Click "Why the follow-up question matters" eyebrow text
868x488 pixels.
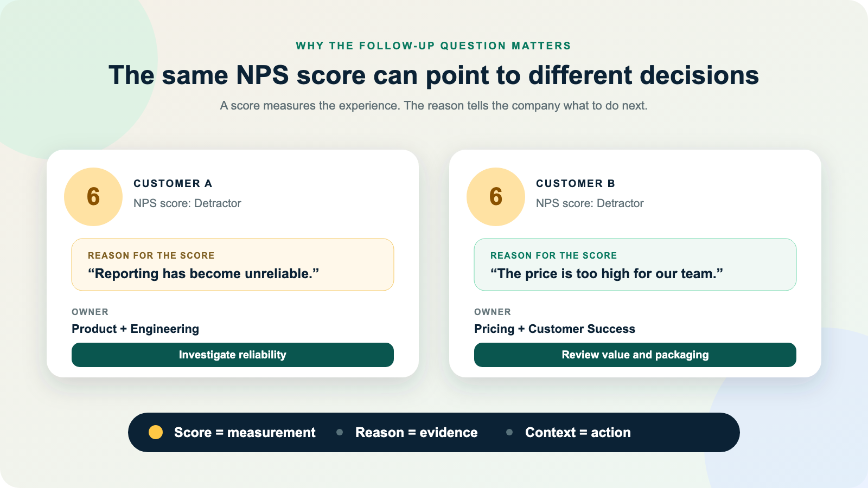pyautogui.click(x=433, y=46)
